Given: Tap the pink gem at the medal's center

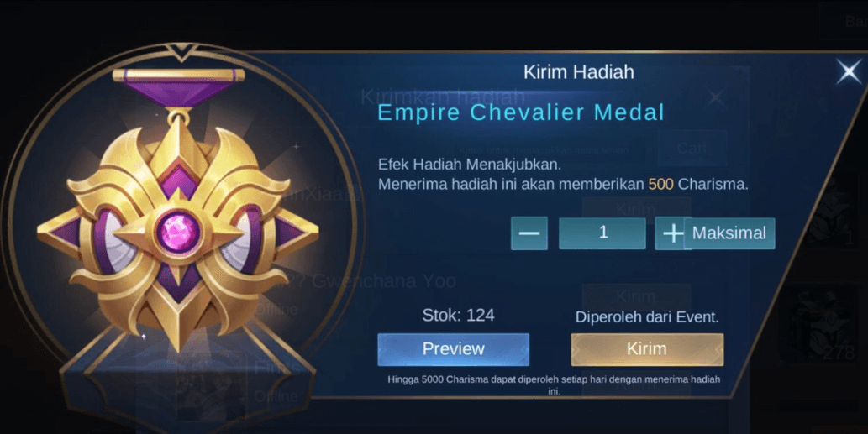Looking at the screenshot, I should point(177,232).
